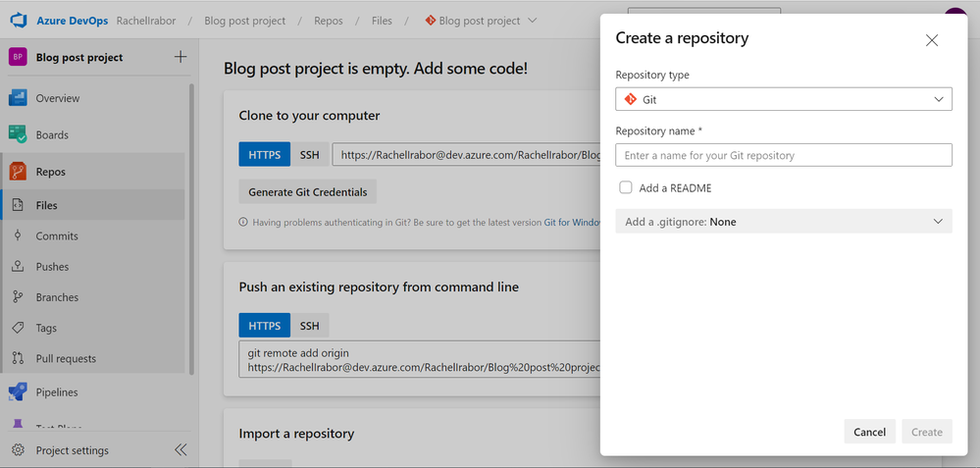Image resolution: width=980 pixels, height=468 pixels.
Task: Expand the Add a .gitignore dropdown
Action: [x=784, y=221]
